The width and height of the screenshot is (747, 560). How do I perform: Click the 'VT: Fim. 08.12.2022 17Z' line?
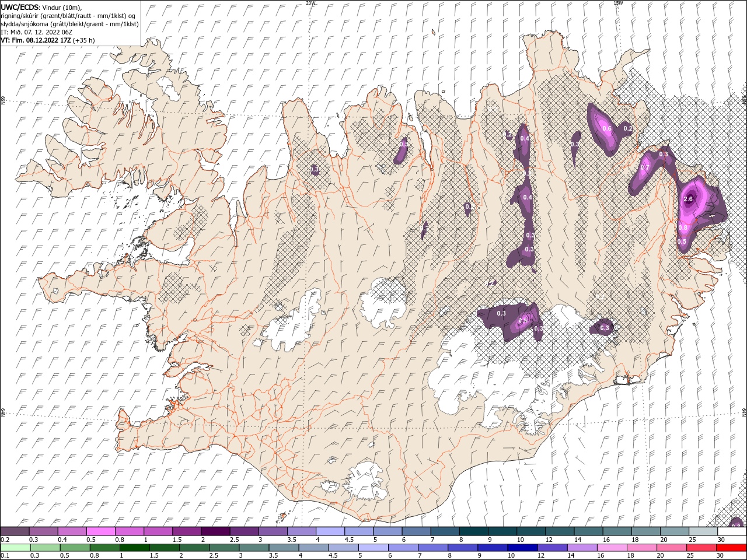36,40
